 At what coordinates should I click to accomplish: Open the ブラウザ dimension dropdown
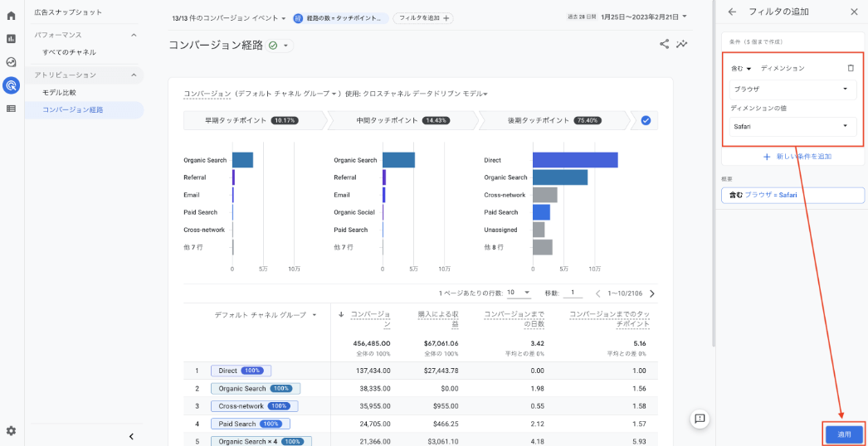tap(792, 89)
